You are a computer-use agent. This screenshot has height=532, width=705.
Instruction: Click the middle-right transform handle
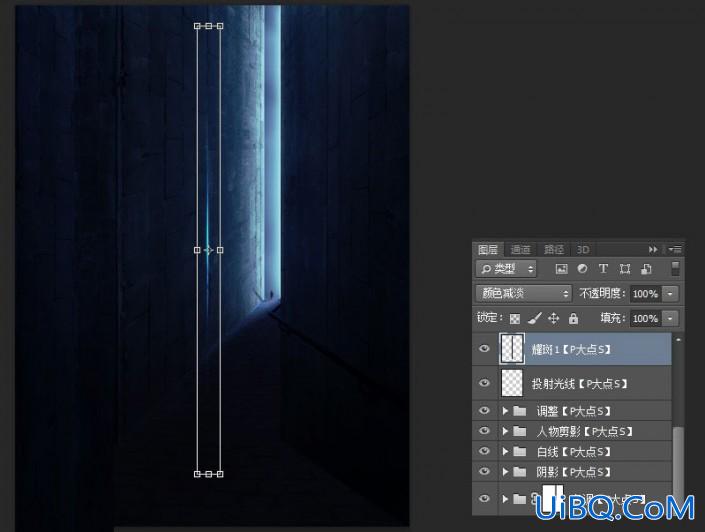click(220, 250)
